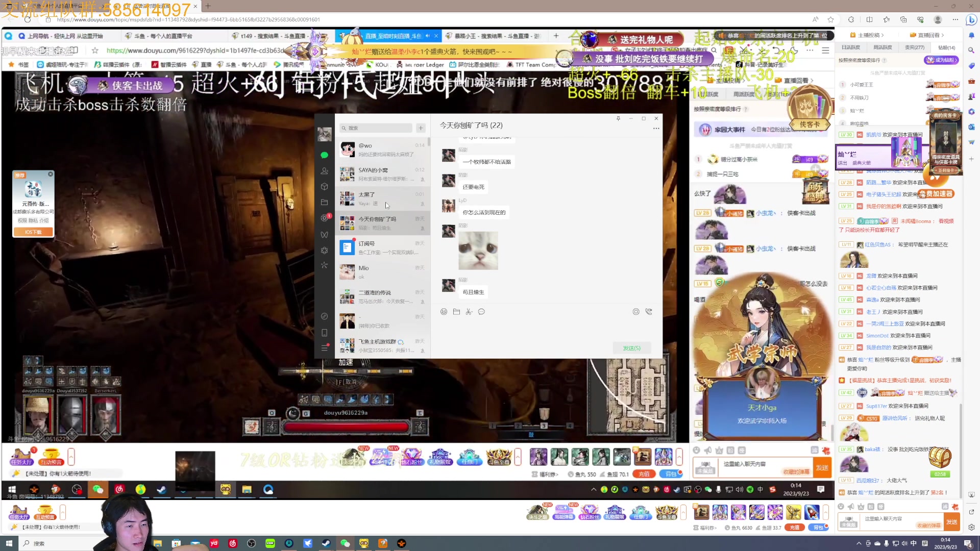The image size is (980, 551).
Task: Click iOS下载 button on left ad card
Action: (33, 232)
